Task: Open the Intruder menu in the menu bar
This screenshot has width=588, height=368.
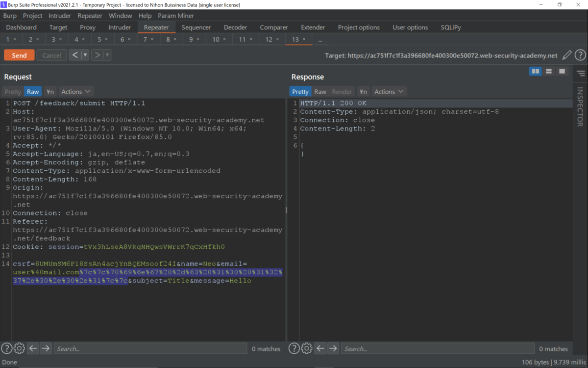Action: pyautogui.click(x=60, y=16)
